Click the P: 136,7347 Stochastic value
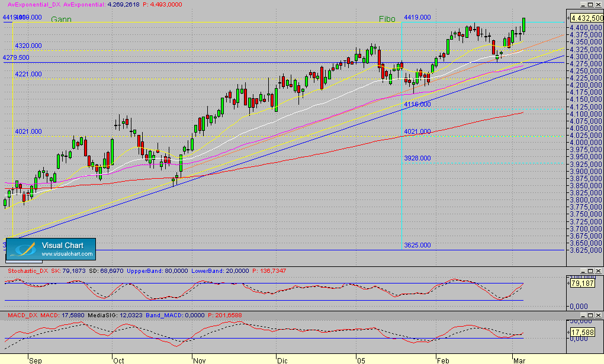 269,271
